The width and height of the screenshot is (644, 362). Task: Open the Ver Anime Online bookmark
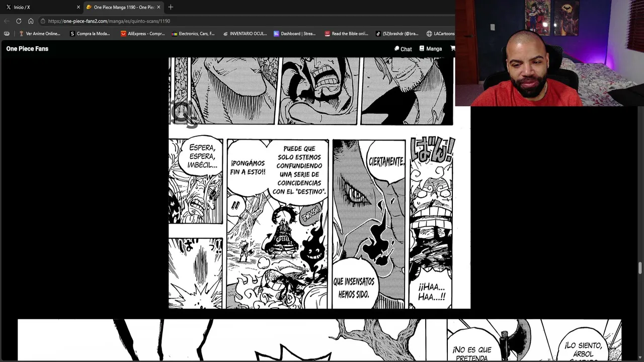click(x=39, y=34)
